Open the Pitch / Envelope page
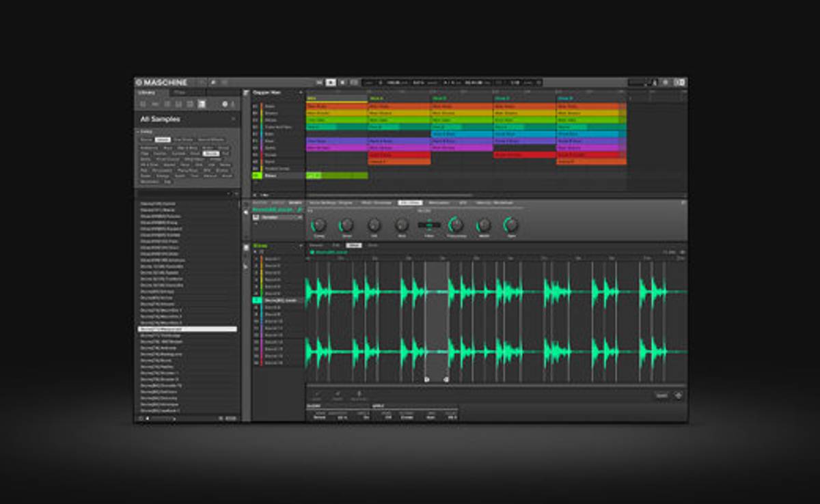This screenshot has height=504, width=820. (376, 203)
